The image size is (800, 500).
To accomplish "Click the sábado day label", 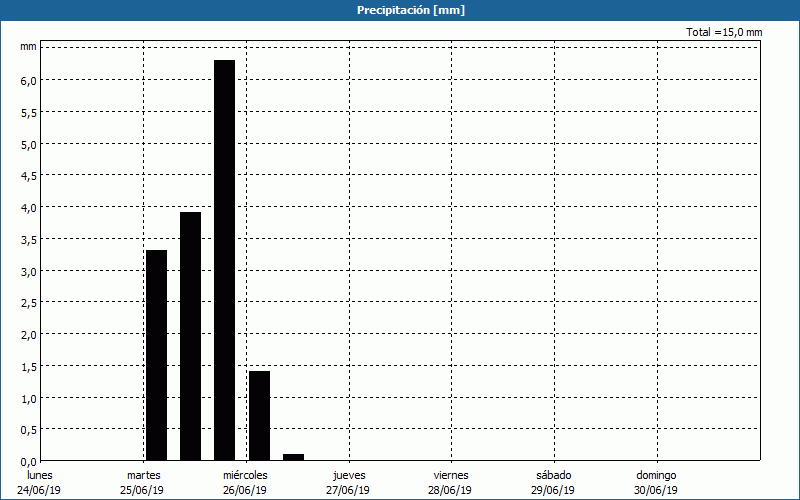I will pos(553,475).
